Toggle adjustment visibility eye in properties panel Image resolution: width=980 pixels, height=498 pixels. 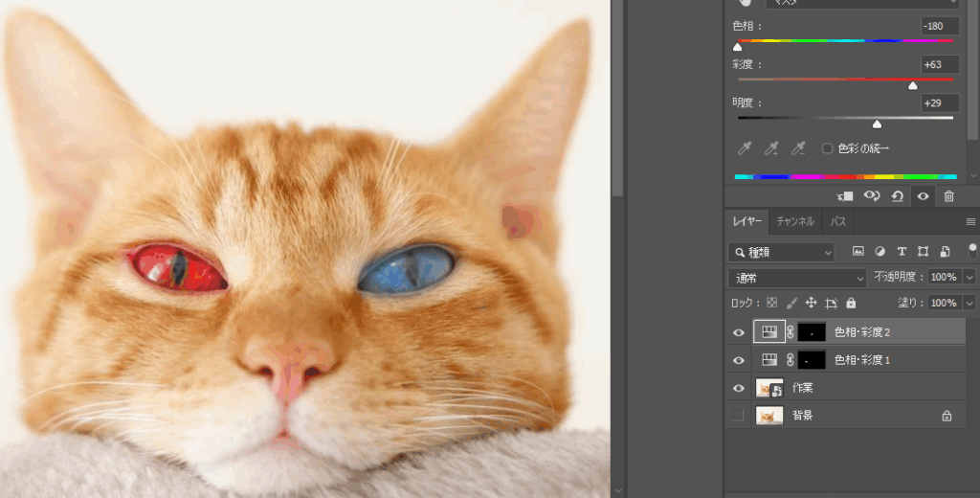pos(923,196)
